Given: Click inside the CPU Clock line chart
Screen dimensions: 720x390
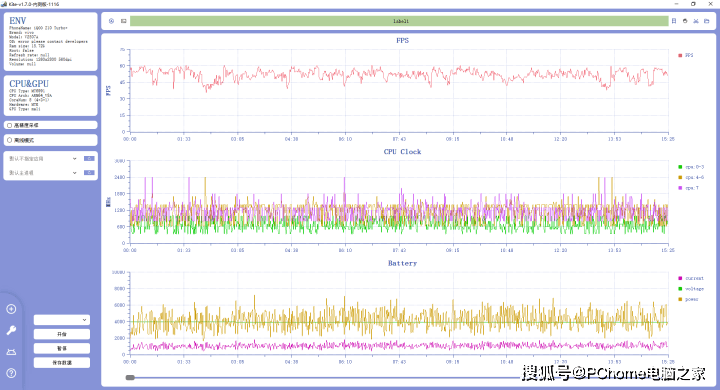Looking at the screenshot, I should tap(399, 202).
